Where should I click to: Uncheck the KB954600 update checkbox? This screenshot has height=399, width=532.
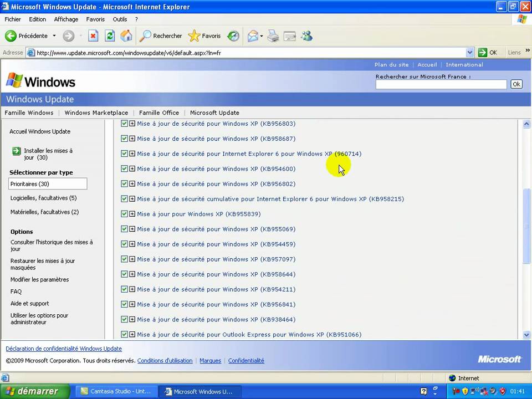(124, 168)
